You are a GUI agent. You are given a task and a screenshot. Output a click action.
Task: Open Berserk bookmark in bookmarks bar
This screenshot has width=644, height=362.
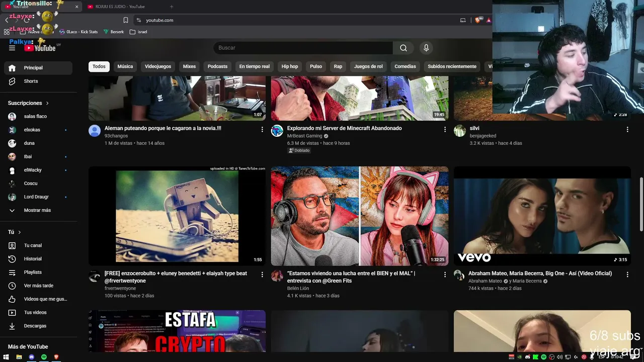coord(114,32)
